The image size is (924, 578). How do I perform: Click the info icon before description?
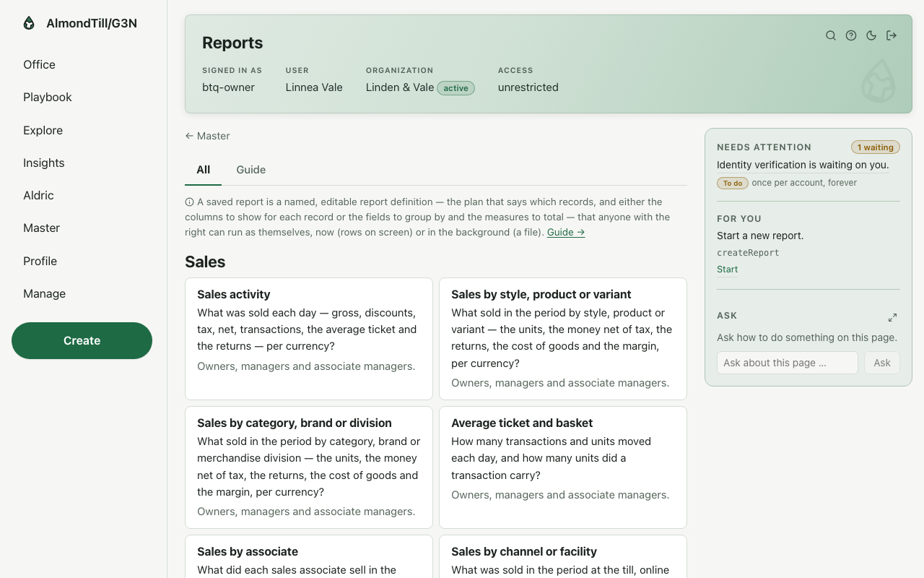coord(189,202)
